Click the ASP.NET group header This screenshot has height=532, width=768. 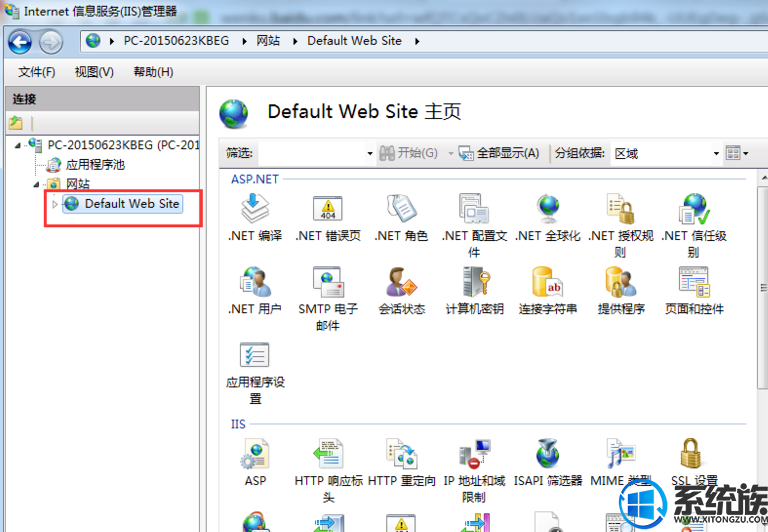(255, 179)
